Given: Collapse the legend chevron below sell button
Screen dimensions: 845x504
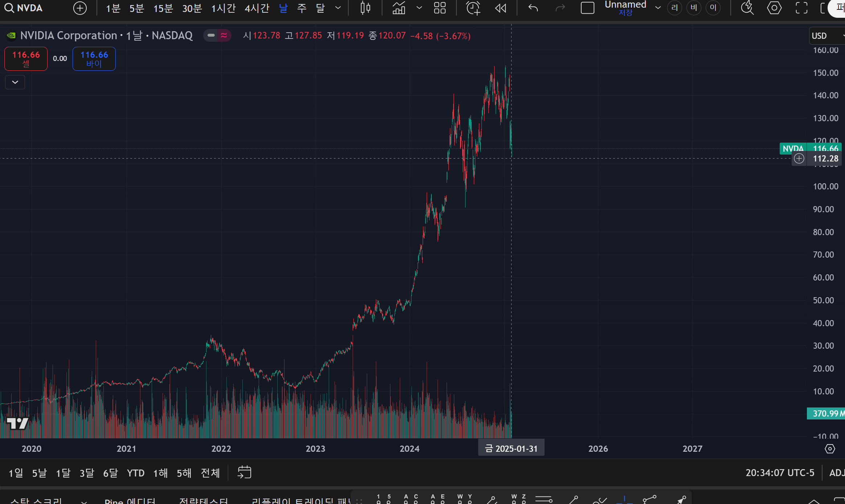Looking at the screenshot, I should [15, 82].
